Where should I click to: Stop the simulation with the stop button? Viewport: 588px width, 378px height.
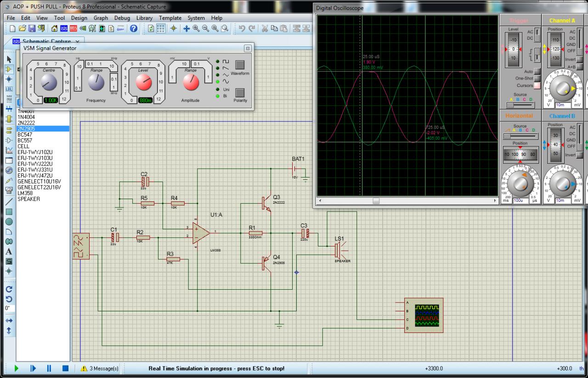pos(65,368)
